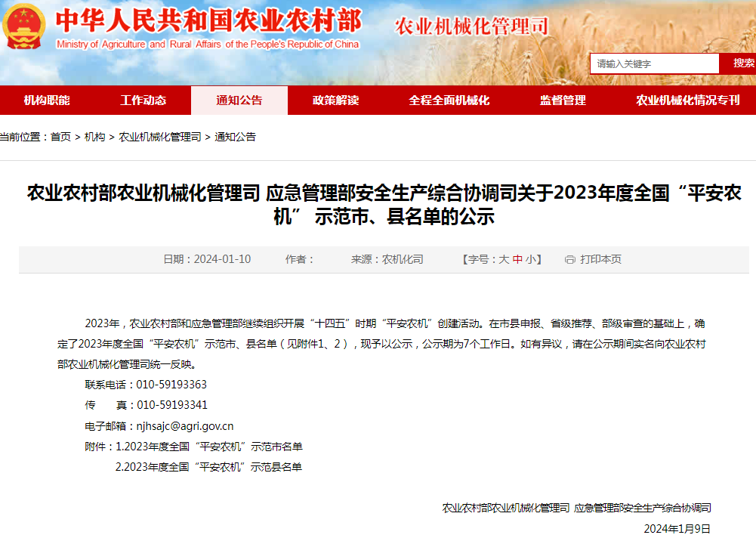This screenshot has height=538, width=756.
Task: Click the 作者： label
Action: point(300,260)
